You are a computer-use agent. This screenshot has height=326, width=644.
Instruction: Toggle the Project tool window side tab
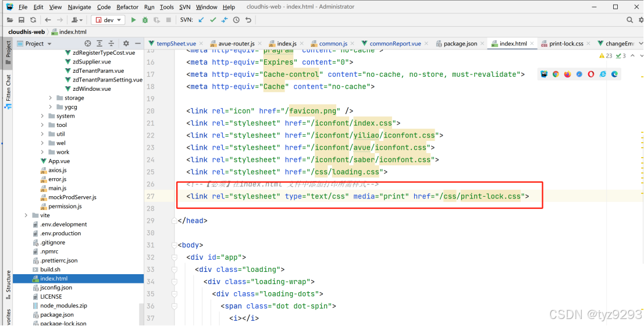pyautogui.click(x=8, y=52)
